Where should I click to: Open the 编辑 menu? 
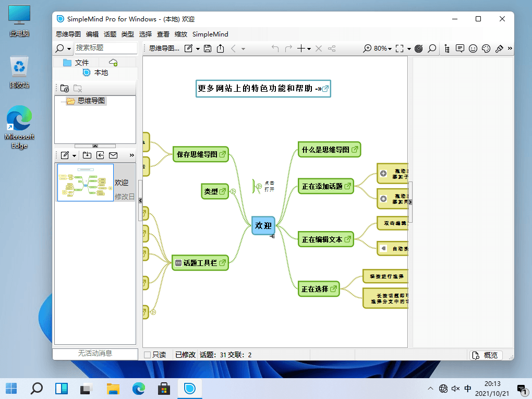[x=92, y=34]
